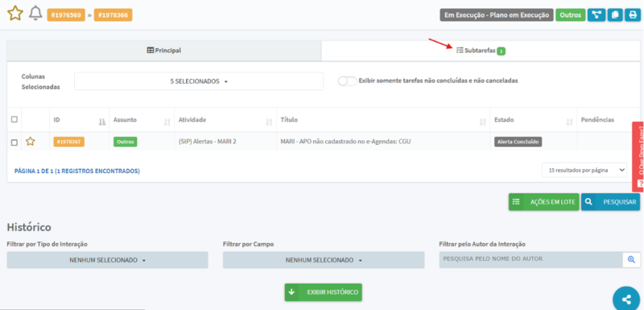Click the 'MARI - APO não cadastrado' title cell
The image size is (644, 310).
[x=345, y=142]
